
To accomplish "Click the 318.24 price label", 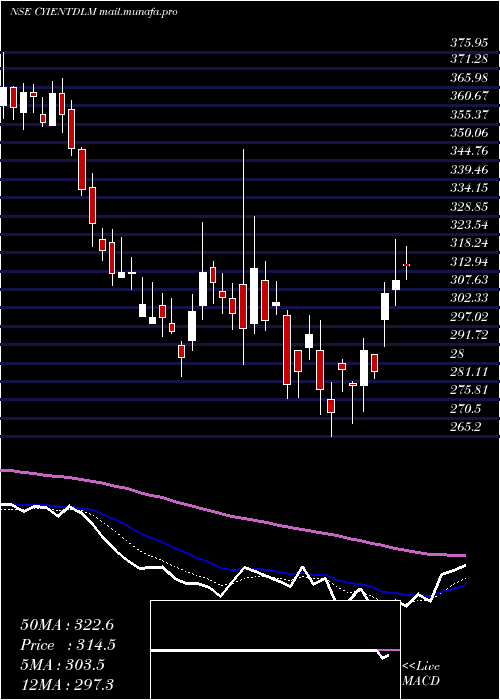I will pyautogui.click(x=469, y=243).
